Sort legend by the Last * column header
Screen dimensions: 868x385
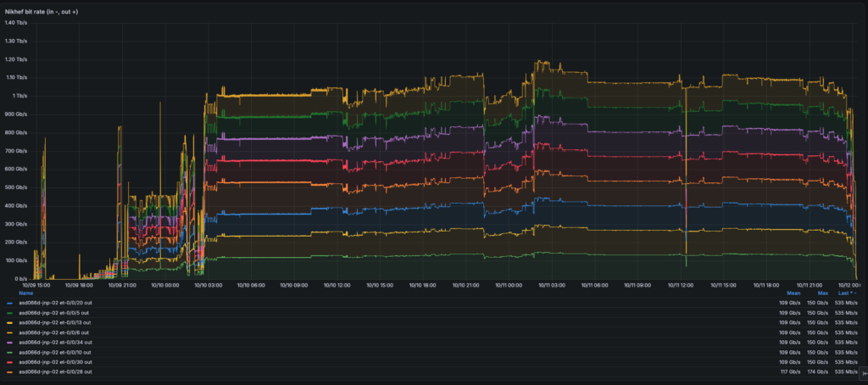tap(847, 293)
